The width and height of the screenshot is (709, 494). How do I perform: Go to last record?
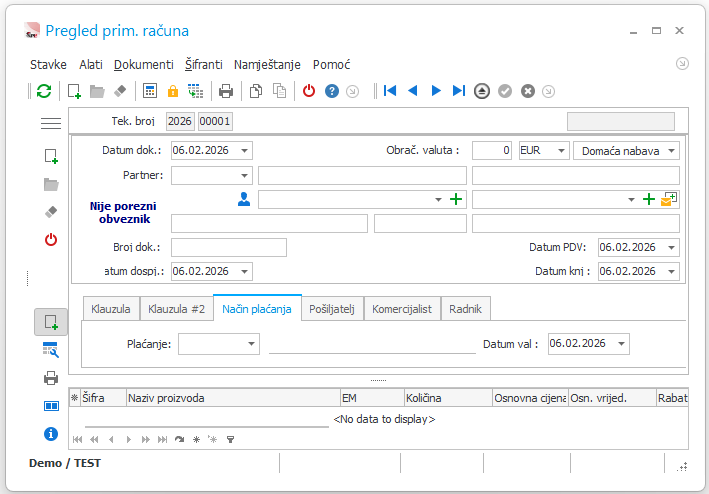458,91
